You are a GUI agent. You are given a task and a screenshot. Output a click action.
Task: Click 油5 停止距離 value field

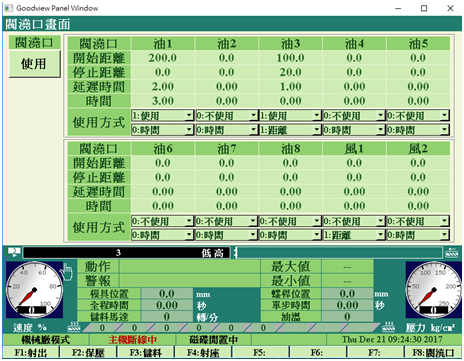click(x=418, y=72)
